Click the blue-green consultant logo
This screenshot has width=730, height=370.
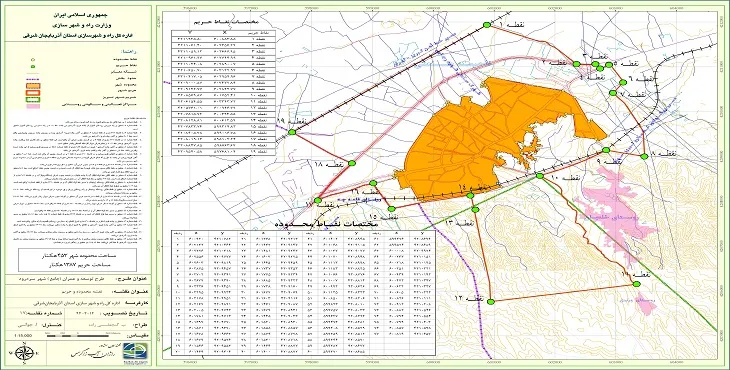tap(135, 350)
